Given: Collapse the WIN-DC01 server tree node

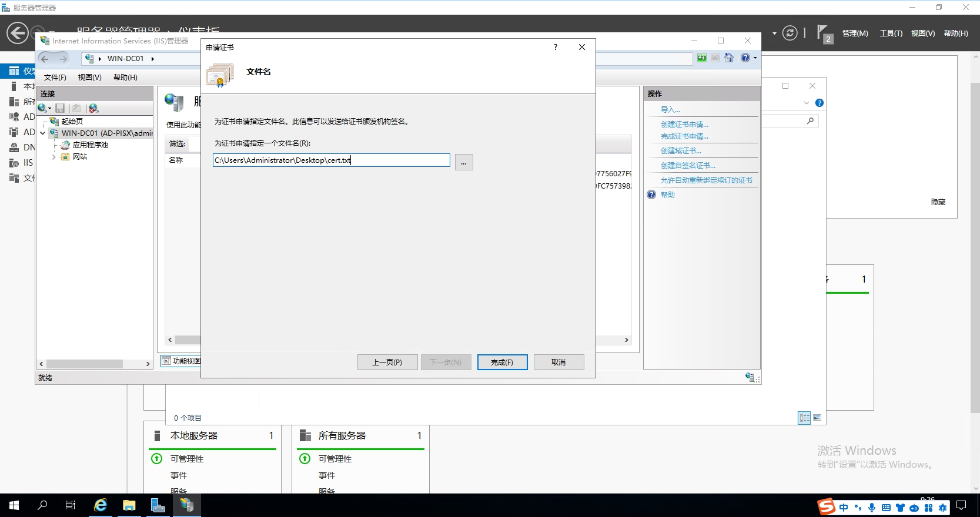Looking at the screenshot, I should point(42,133).
